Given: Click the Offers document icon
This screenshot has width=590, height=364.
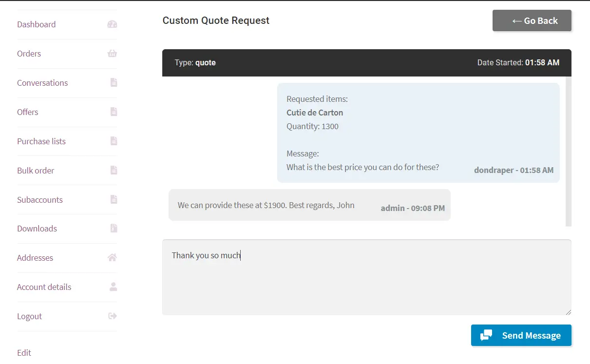Looking at the screenshot, I should [114, 112].
